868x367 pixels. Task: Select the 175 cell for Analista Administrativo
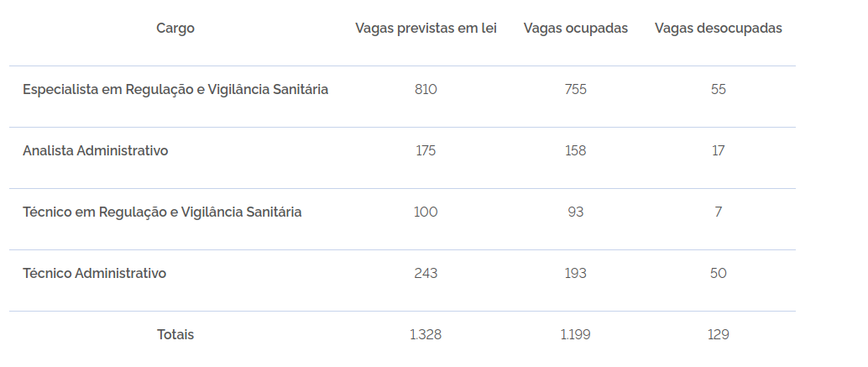pyautogui.click(x=426, y=150)
